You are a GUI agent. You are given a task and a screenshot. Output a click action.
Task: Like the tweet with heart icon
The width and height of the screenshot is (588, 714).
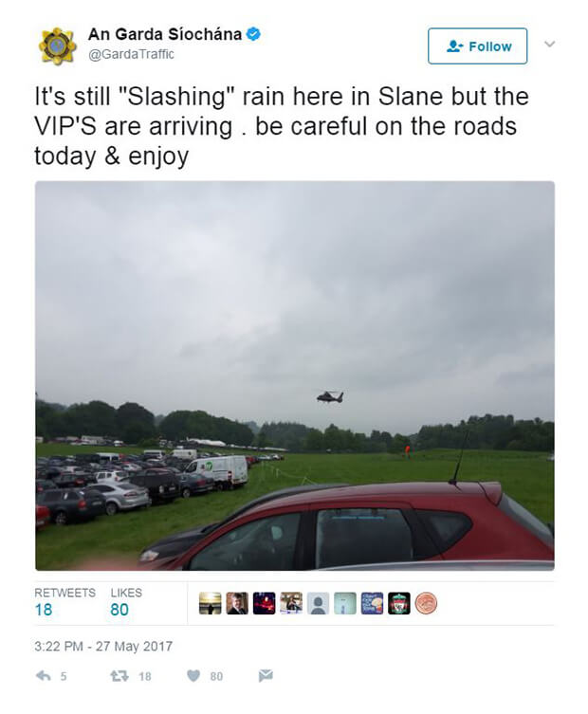[193, 676]
